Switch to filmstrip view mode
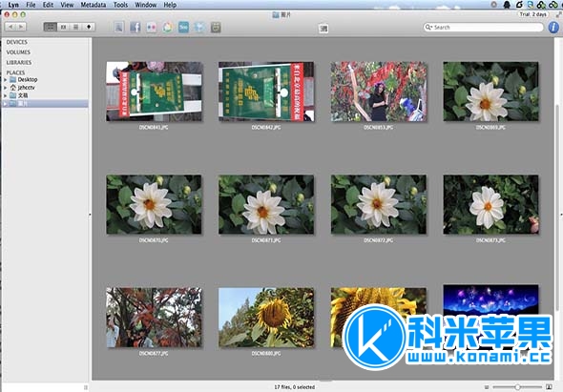 [63, 27]
